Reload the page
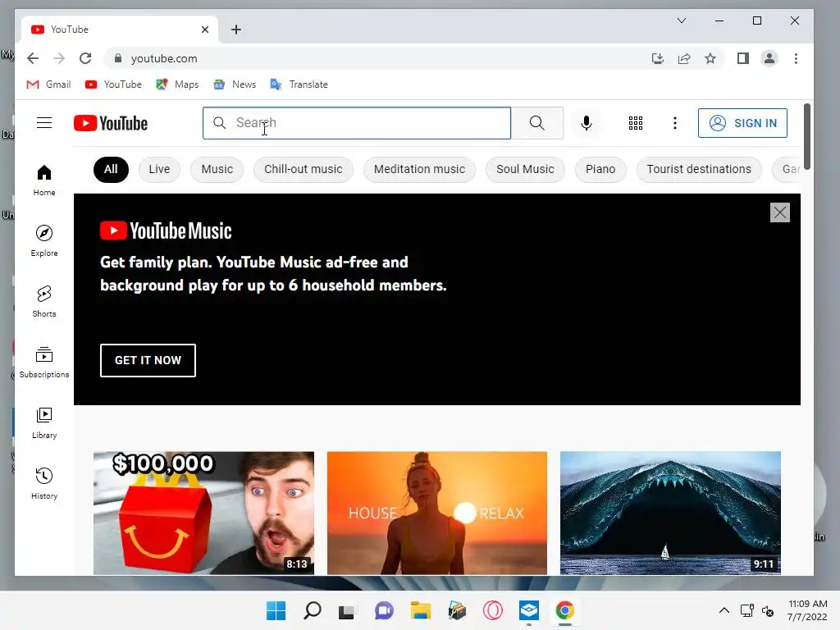 [85, 58]
